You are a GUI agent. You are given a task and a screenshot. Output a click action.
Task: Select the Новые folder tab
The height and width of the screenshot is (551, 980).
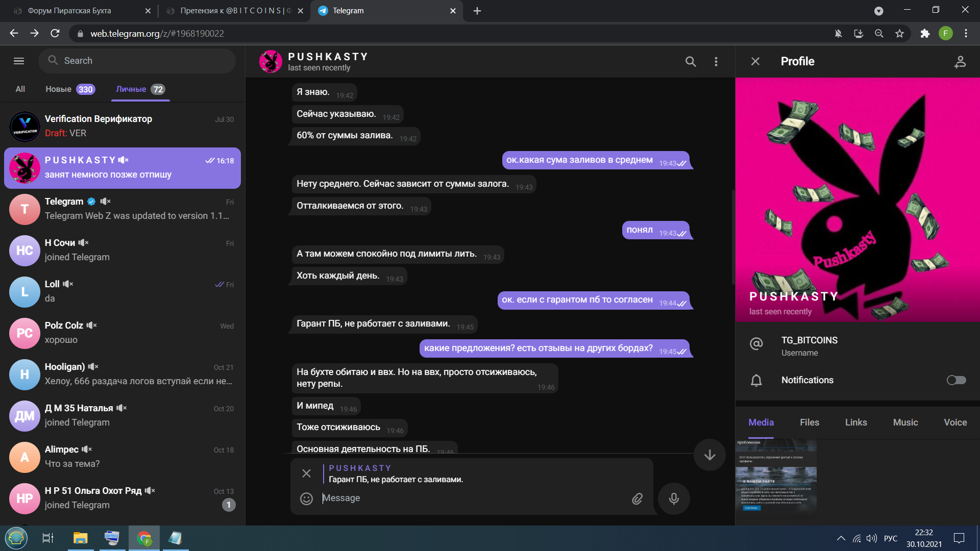click(70, 89)
